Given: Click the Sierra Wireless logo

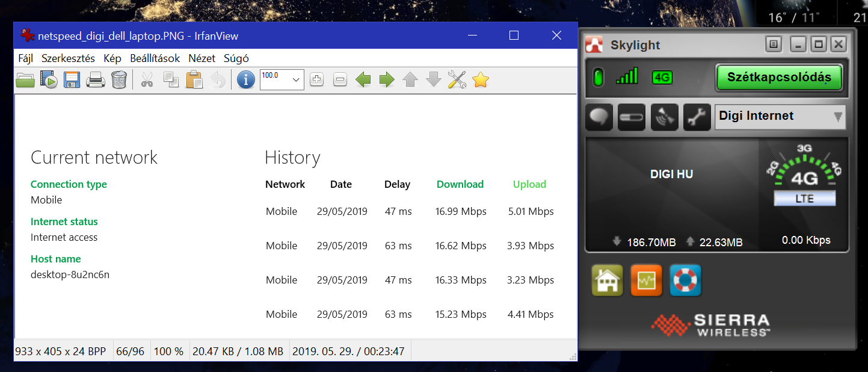Looking at the screenshot, I should coord(710,325).
